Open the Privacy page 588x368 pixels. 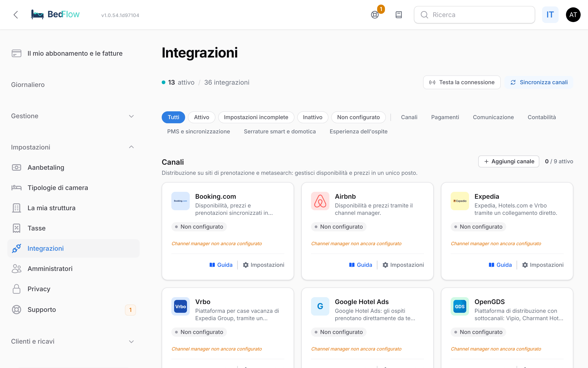[73, 289]
